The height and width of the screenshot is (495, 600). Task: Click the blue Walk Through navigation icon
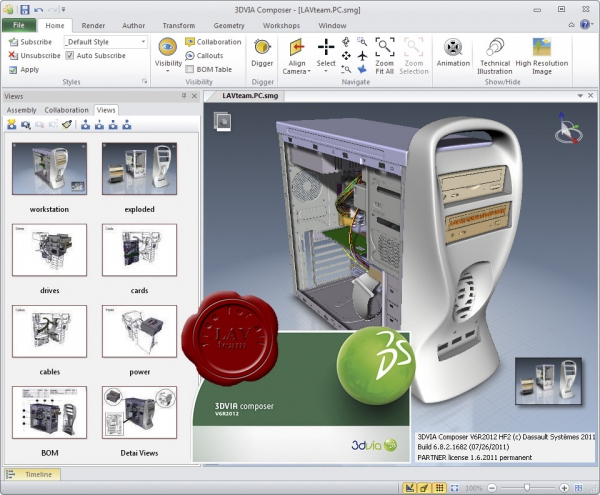(x=362, y=69)
